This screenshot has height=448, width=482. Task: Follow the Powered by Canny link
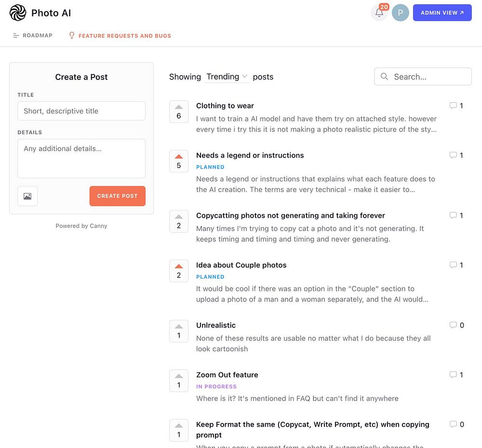81,226
